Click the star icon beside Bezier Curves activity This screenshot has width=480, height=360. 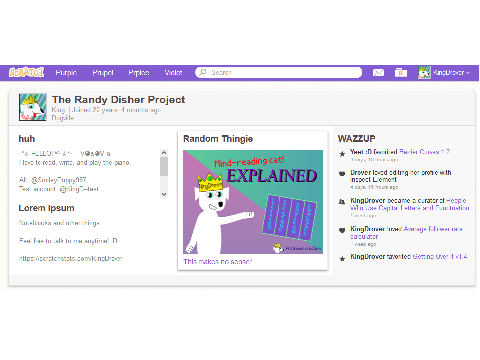[342, 154]
